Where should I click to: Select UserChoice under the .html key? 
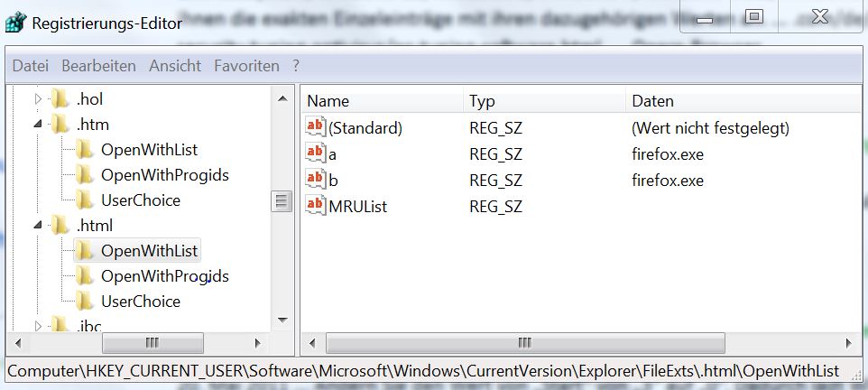pos(140,301)
